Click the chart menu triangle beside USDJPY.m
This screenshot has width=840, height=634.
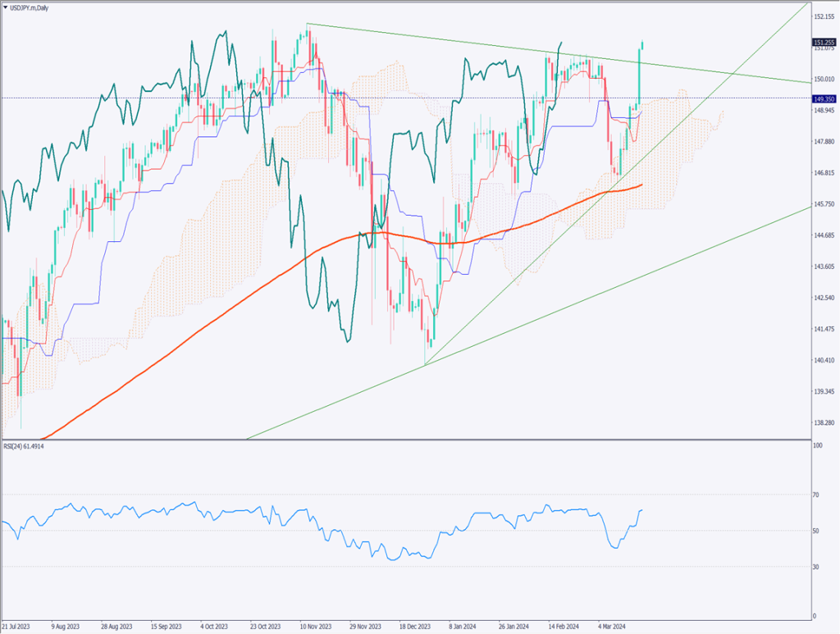pos(5,7)
